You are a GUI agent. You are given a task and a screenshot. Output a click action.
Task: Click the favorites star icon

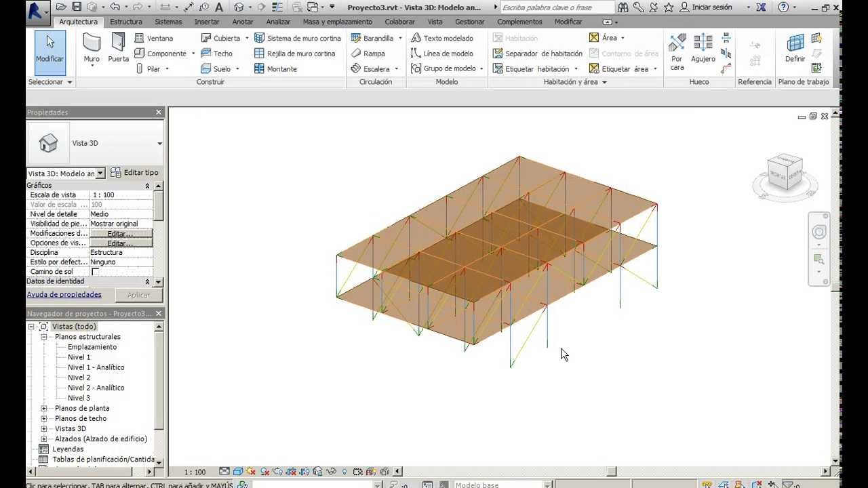(x=669, y=7)
